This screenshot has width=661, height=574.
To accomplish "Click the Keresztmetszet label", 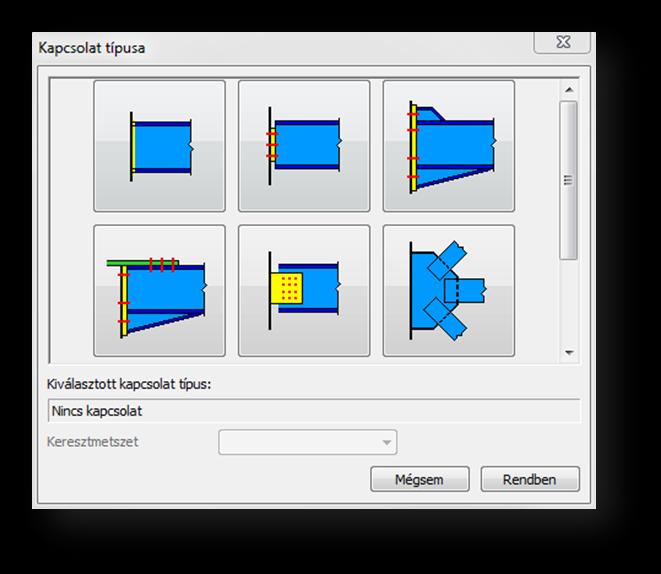I will (x=93, y=442).
